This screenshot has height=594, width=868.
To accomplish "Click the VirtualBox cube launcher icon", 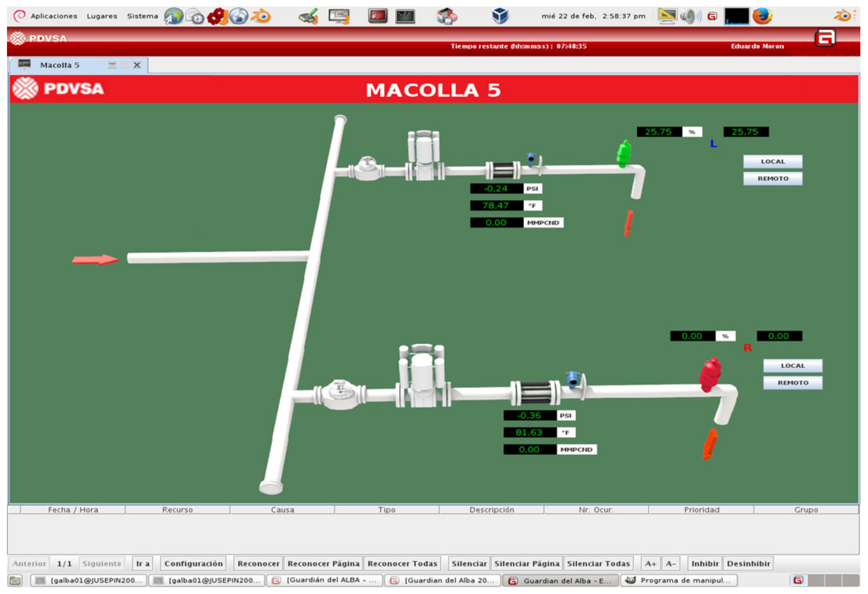I will point(500,16).
